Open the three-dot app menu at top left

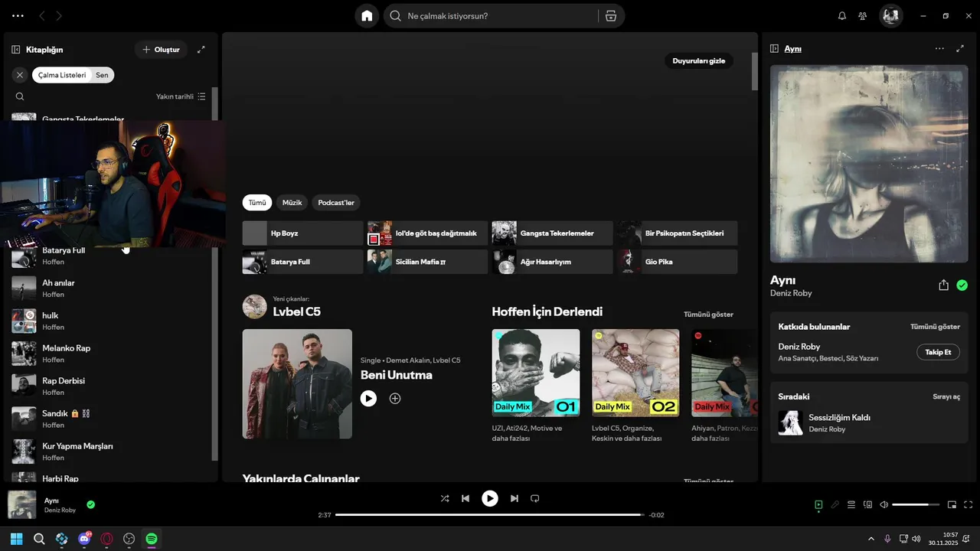pyautogui.click(x=18, y=16)
